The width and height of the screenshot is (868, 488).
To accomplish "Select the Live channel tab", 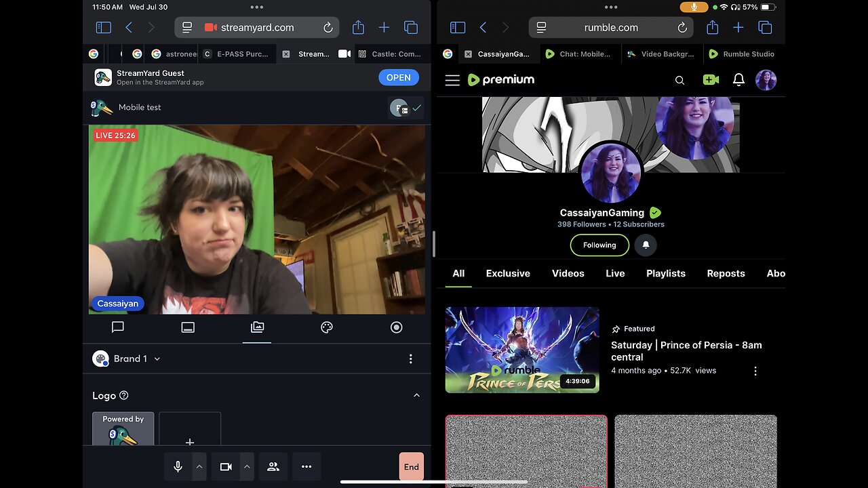I will tap(615, 273).
